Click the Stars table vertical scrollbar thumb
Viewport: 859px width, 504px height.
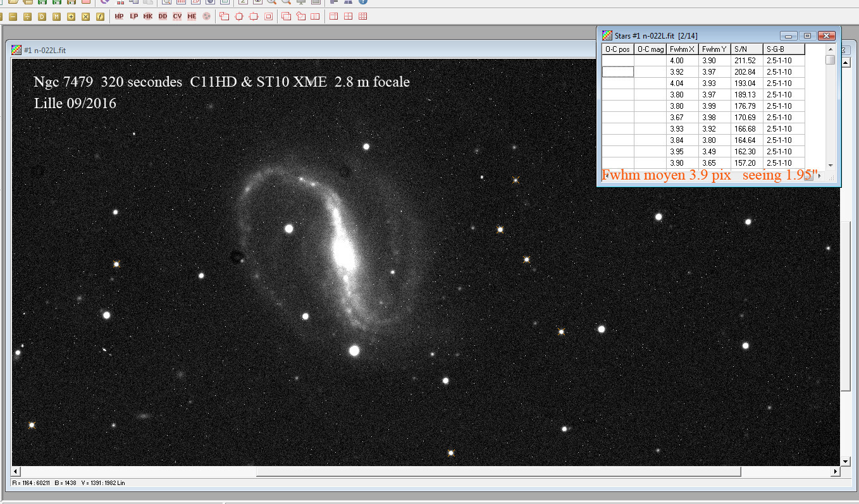pyautogui.click(x=831, y=60)
